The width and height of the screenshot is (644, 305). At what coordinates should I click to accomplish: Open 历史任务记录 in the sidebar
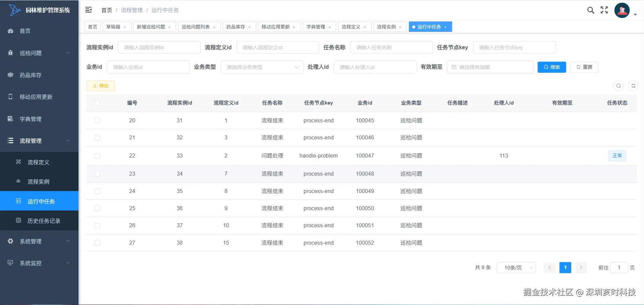coord(39,221)
